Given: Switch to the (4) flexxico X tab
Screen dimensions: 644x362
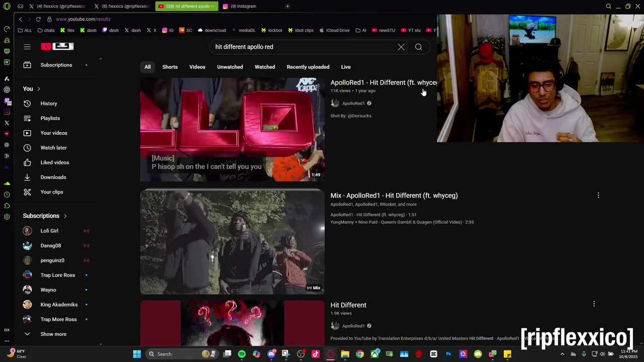Looking at the screenshot, I should (x=57, y=6).
